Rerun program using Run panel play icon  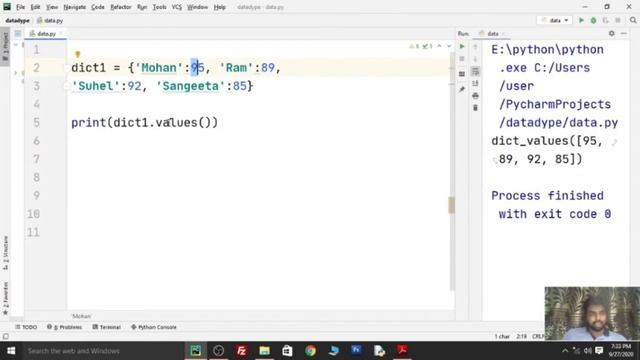pos(462,47)
